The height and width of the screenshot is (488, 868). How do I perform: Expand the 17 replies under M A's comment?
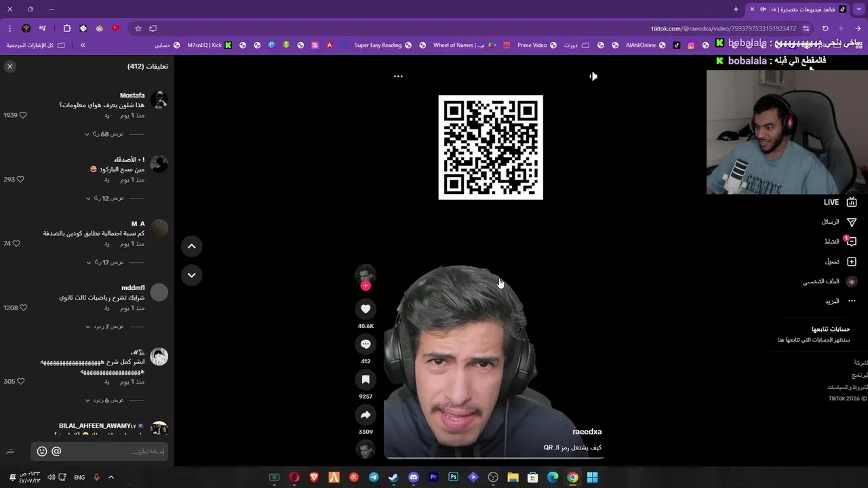pyautogui.click(x=104, y=262)
